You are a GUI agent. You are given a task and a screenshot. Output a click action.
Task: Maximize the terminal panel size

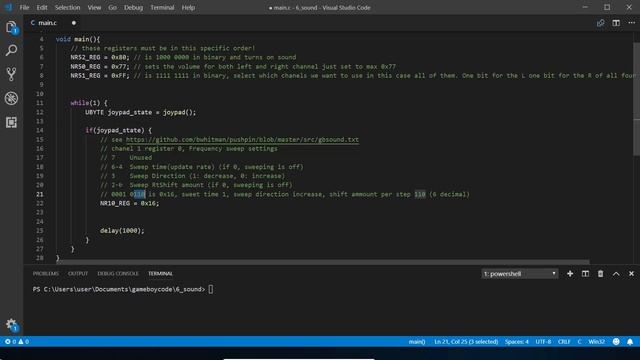(616, 273)
